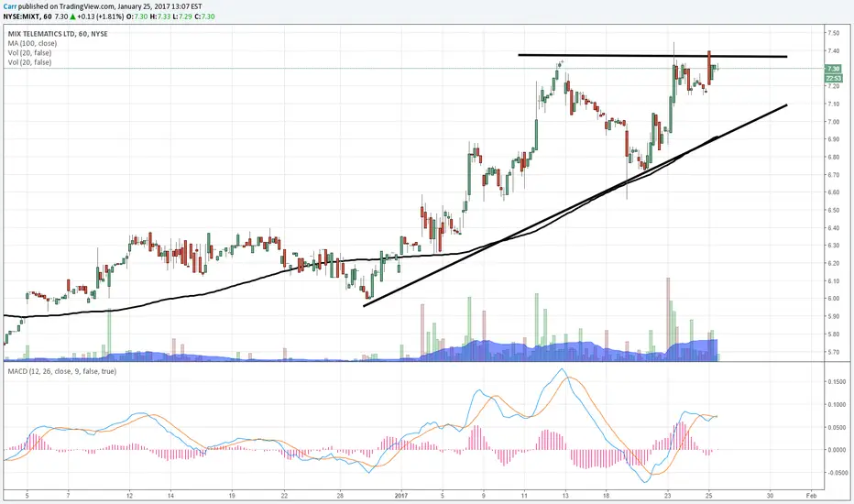Click the 0.0500 MACD axis label

pos(838,427)
